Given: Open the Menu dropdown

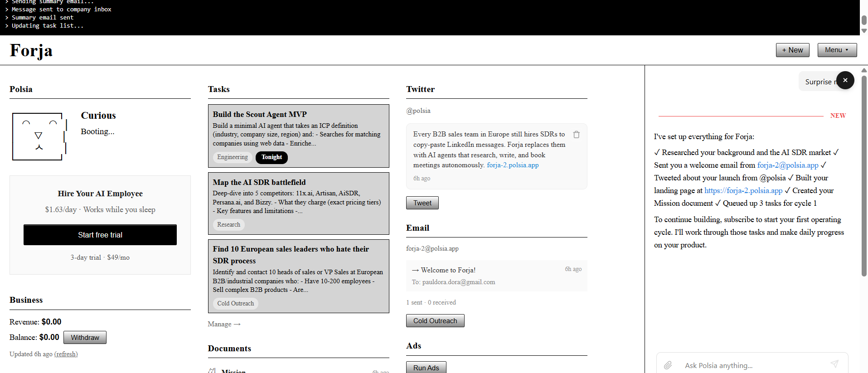Looking at the screenshot, I should coord(837,50).
